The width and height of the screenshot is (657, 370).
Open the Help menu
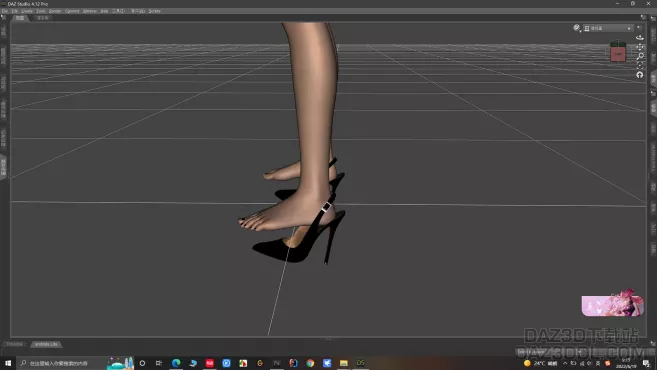tap(104, 11)
